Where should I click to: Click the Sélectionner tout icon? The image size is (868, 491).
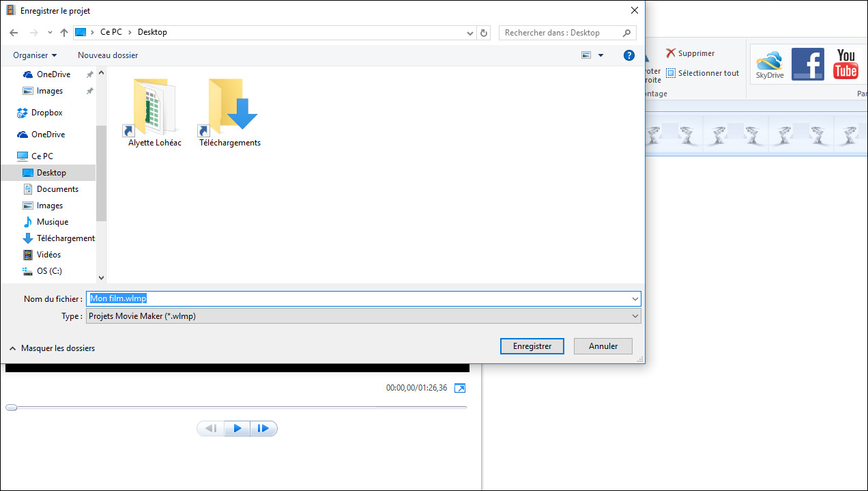tap(672, 71)
